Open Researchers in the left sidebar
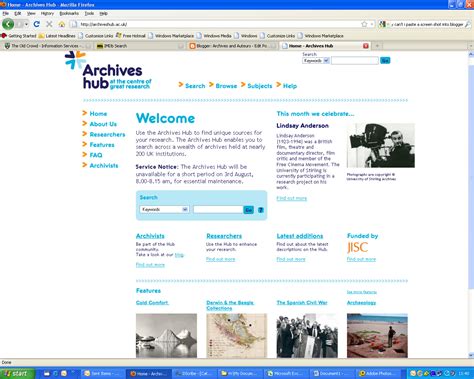This screenshot has width=474, height=379. point(107,134)
